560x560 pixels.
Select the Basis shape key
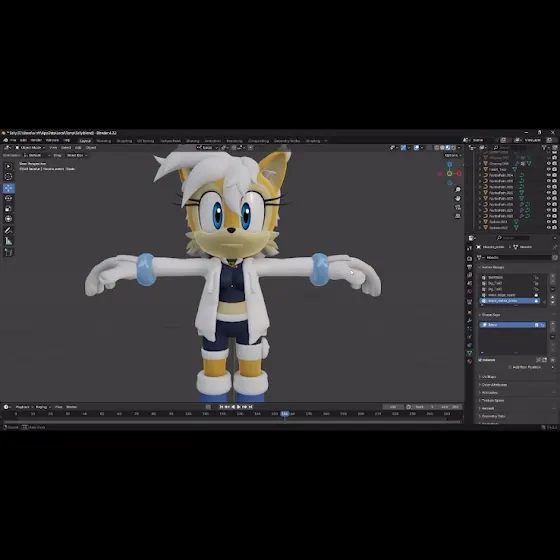(512, 325)
